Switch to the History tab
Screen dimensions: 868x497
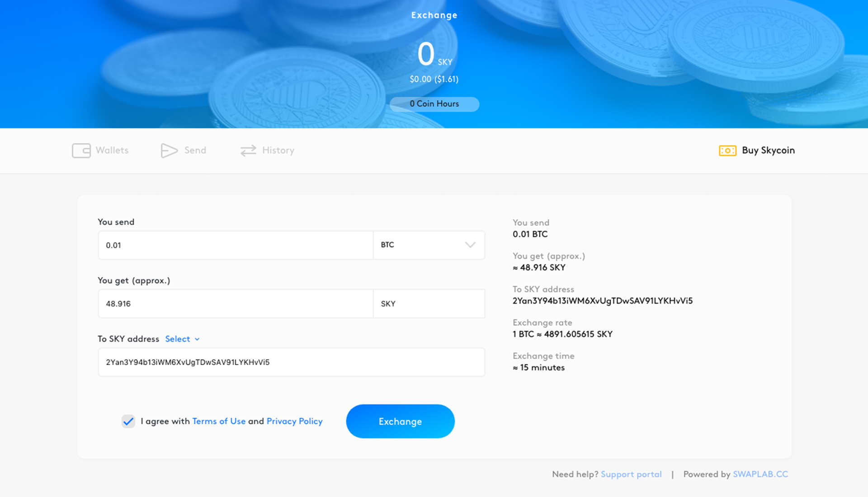[268, 150]
